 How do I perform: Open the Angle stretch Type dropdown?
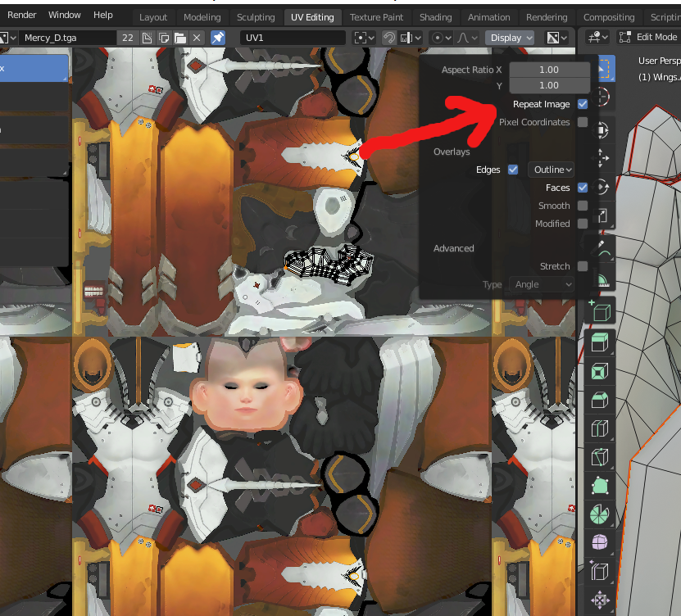click(542, 284)
